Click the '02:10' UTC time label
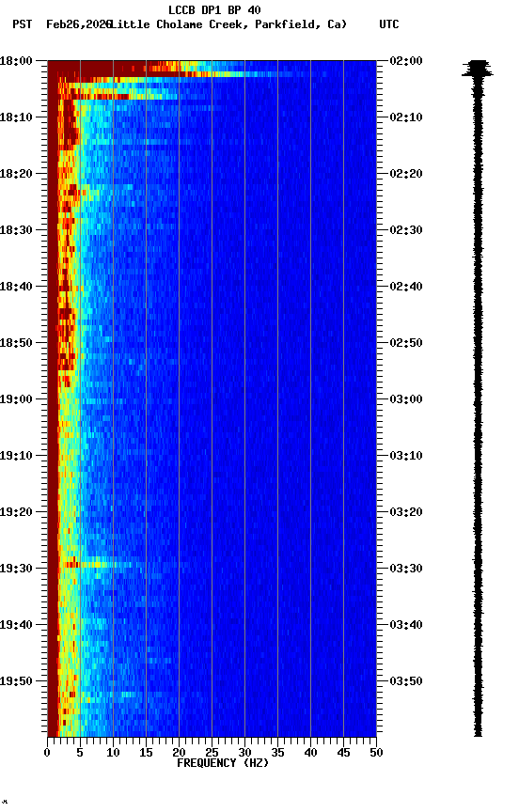Image resolution: width=519 pixels, height=812 pixels. click(x=406, y=117)
